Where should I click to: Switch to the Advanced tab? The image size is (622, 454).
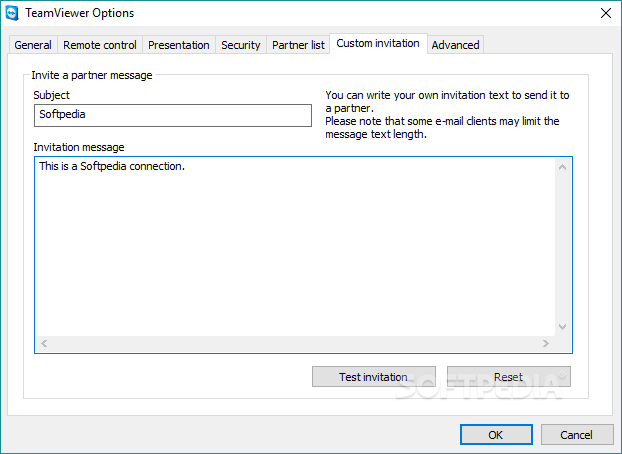(455, 45)
